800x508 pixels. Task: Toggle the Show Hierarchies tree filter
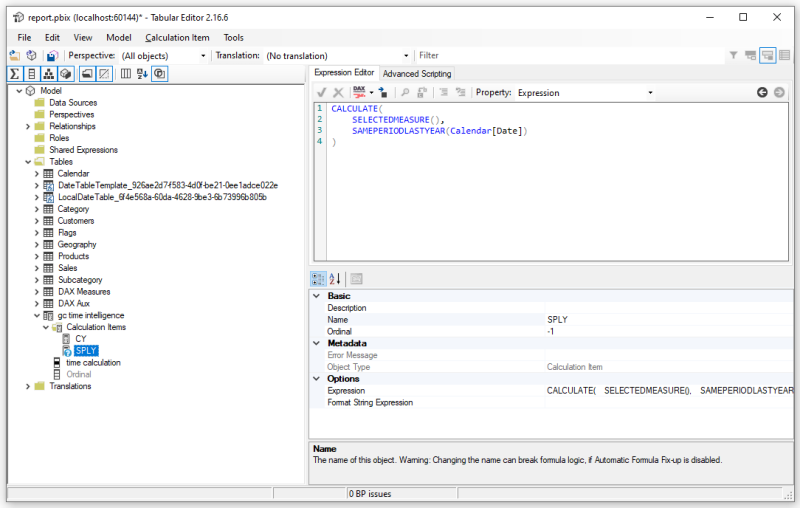pyautogui.click(x=49, y=74)
